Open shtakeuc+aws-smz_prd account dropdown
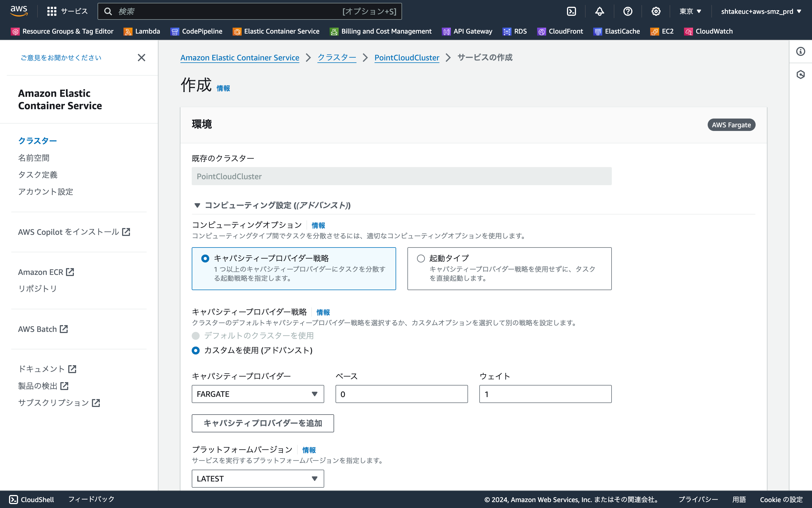The width and height of the screenshot is (812, 508). coord(761,11)
